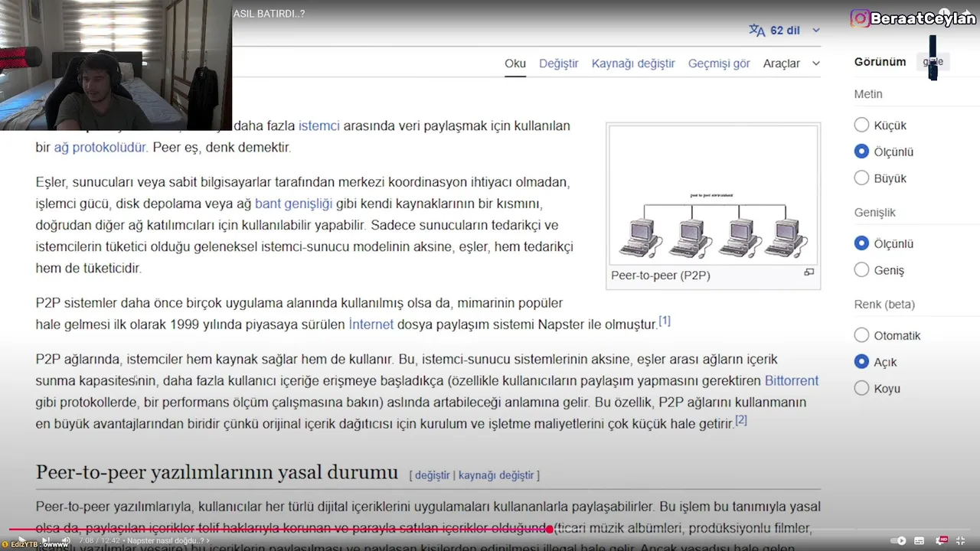Click the Metin section label

point(868,94)
